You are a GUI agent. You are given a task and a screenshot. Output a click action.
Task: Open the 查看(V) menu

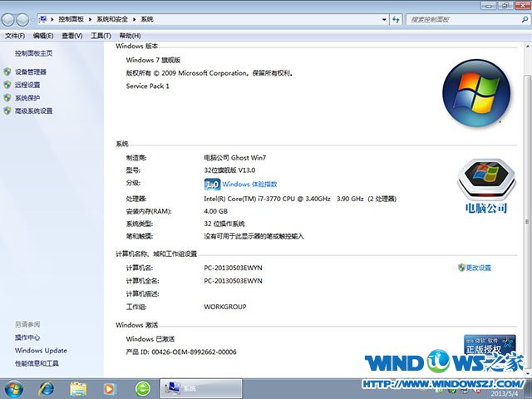(72, 36)
